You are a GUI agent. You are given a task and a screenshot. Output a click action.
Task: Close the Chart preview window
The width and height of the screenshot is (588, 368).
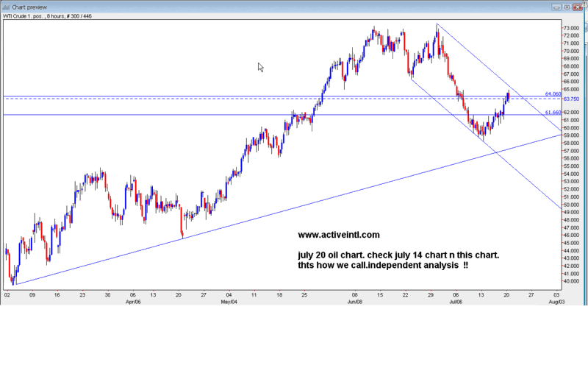click(579, 6)
